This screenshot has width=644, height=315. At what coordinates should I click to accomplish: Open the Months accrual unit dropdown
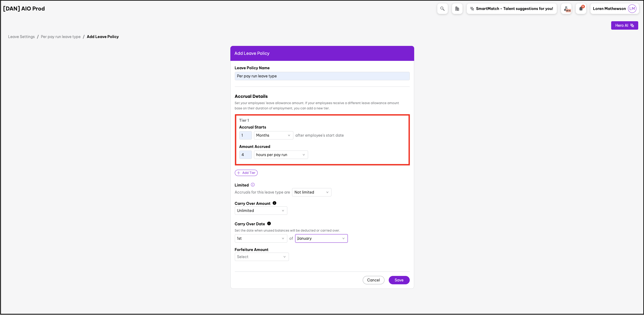[x=273, y=135]
